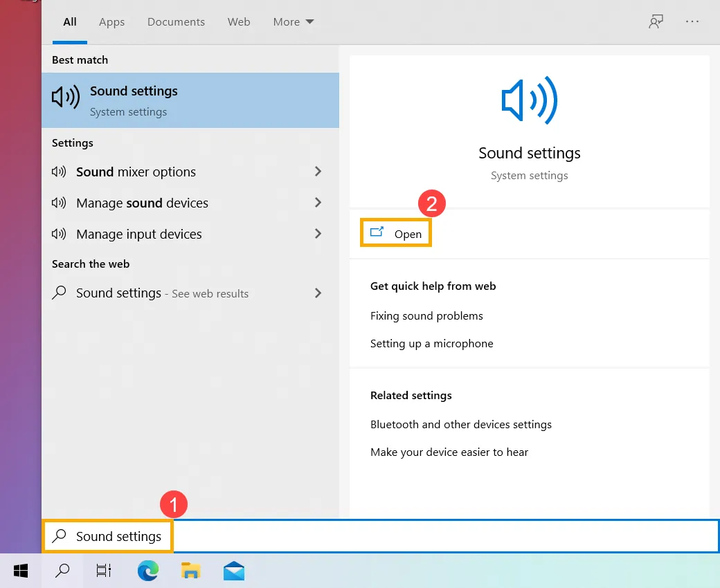This screenshot has width=720, height=588.
Task: Switch to the Documents tab
Action: 176,21
